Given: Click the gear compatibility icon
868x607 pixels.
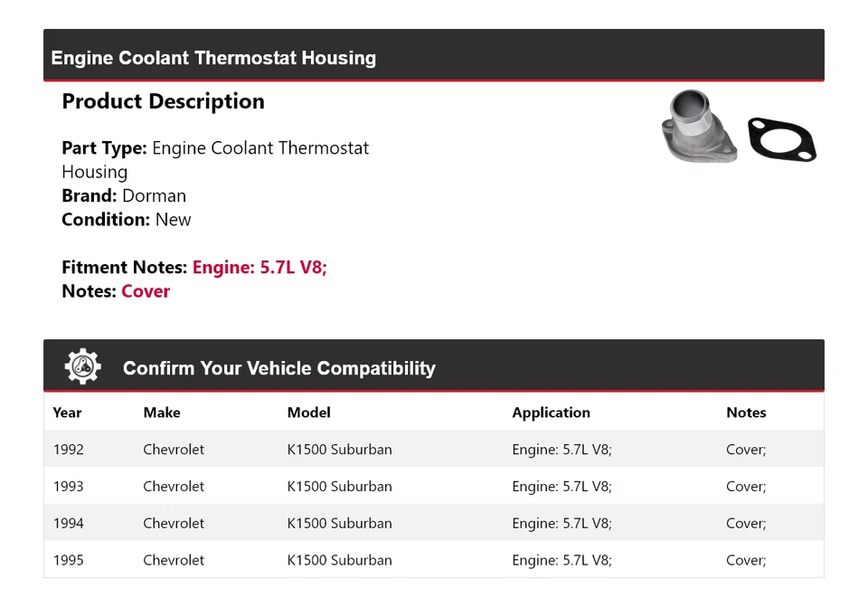Looking at the screenshot, I should point(82,366).
